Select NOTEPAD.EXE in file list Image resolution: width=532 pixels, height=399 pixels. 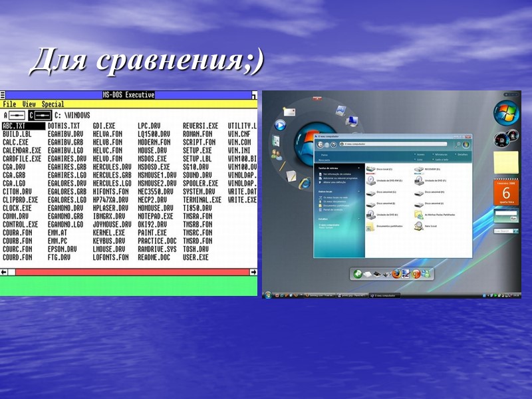(x=156, y=216)
